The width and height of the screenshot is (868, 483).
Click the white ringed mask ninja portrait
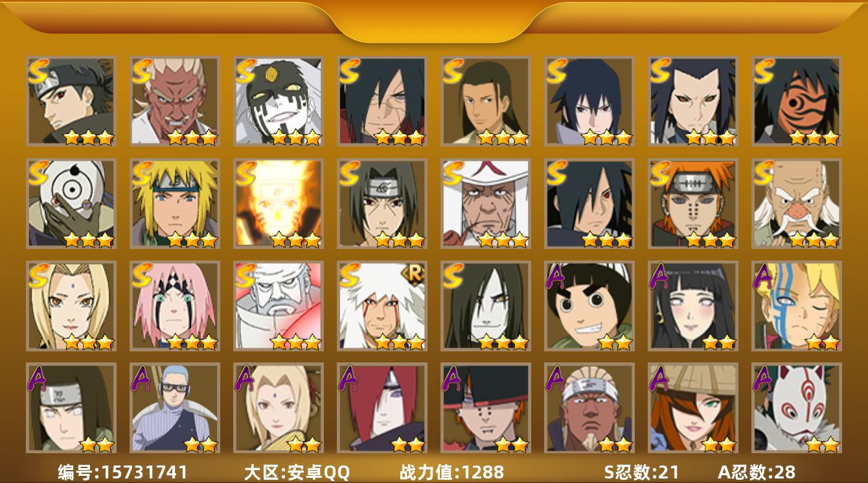71,204
